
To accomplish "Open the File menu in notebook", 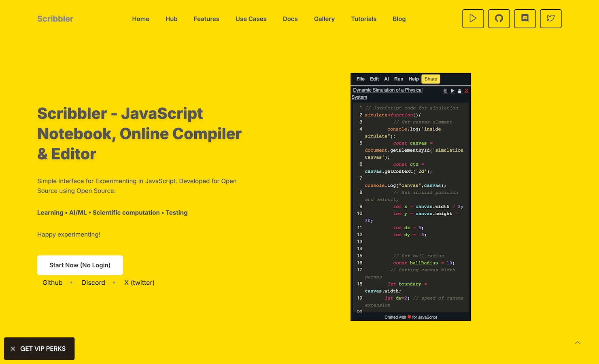I will pyautogui.click(x=360, y=79).
